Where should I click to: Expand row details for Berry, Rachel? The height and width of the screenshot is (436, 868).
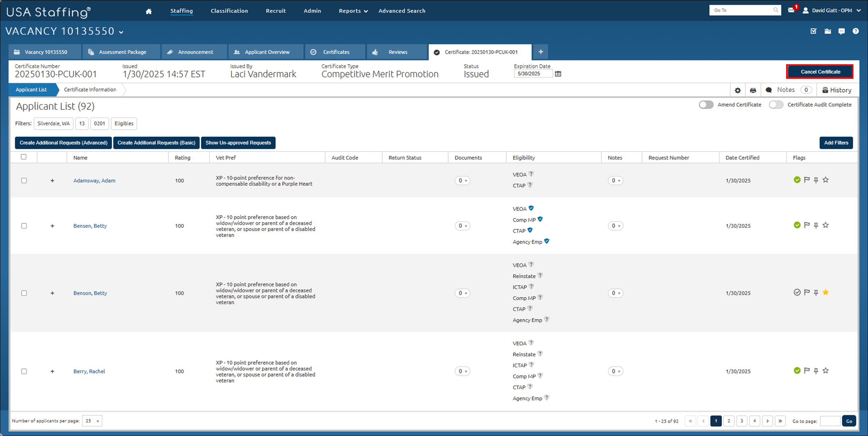pyautogui.click(x=52, y=371)
